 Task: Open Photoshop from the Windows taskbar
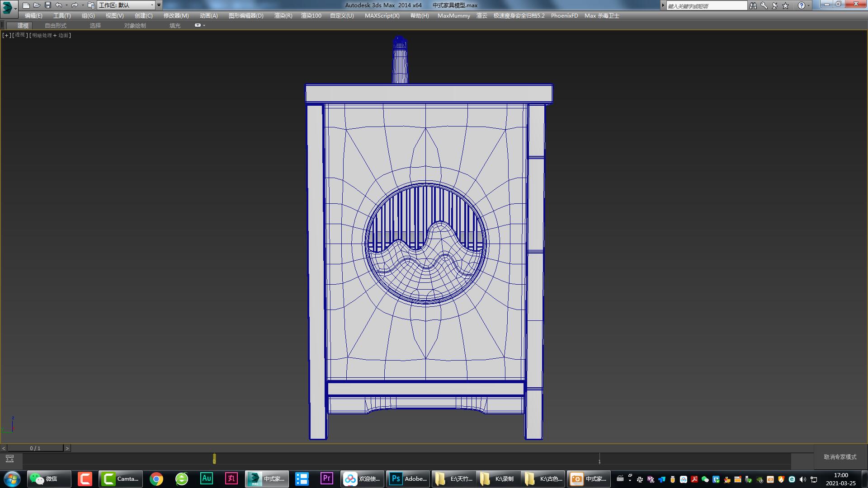[x=408, y=479]
